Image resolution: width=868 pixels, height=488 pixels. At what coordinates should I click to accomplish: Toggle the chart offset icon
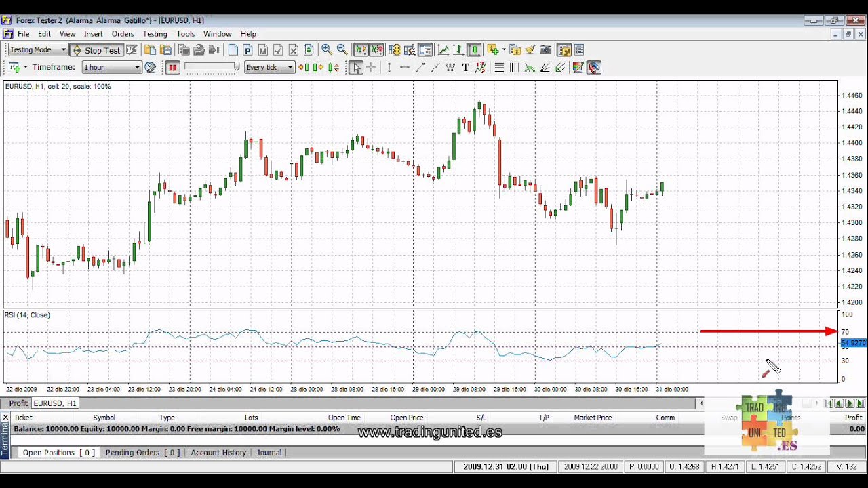pyautogui.click(x=377, y=49)
